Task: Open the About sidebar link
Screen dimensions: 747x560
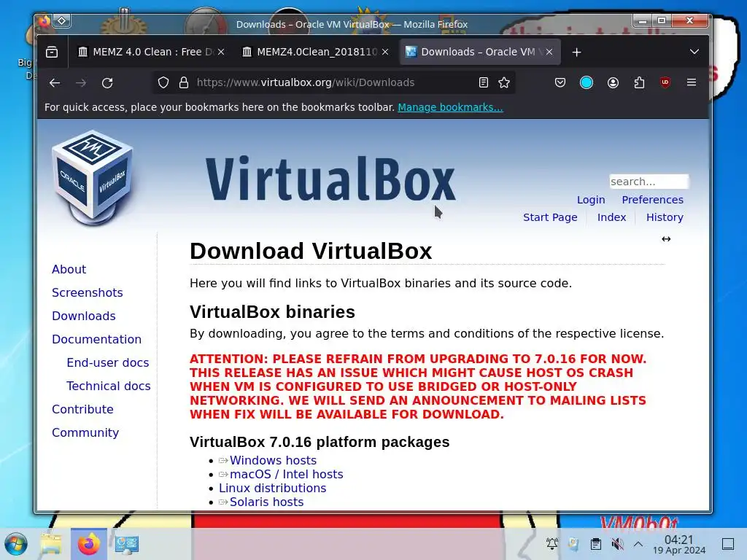Action: point(69,270)
